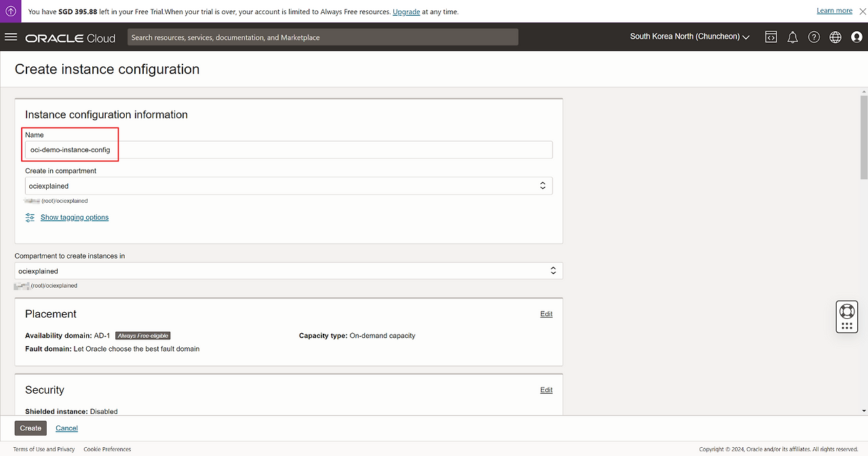The image size is (868, 456).
Task: Expand Show tagging options
Action: (74, 217)
